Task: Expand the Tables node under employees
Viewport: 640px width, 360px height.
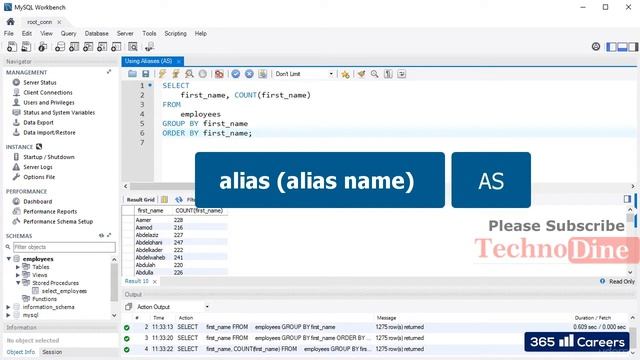Action: click(x=18, y=267)
